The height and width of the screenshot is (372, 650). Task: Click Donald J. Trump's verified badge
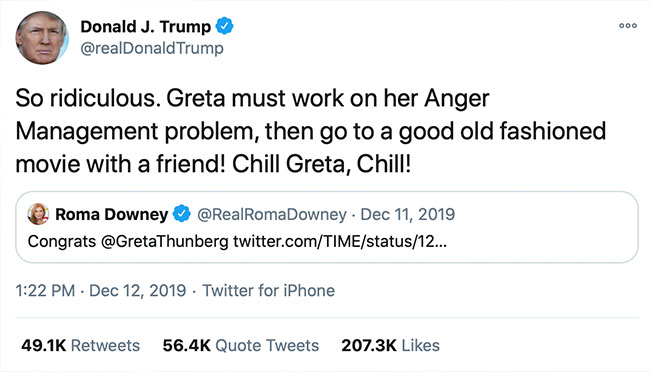[224, 26]
